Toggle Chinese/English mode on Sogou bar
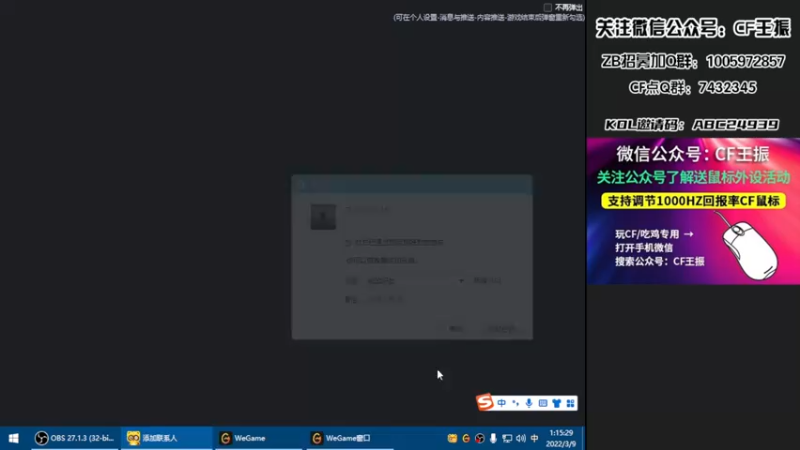 pyautogui.click(x=502, y=403)
